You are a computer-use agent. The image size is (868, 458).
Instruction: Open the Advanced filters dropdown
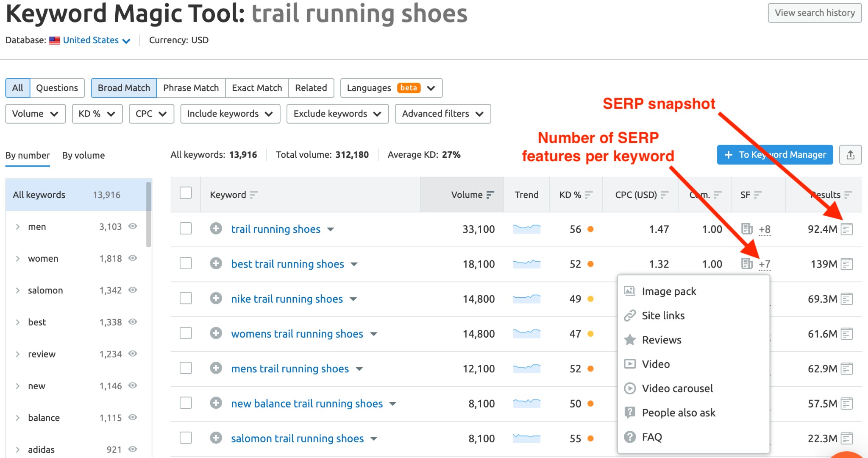click(443, 114)
